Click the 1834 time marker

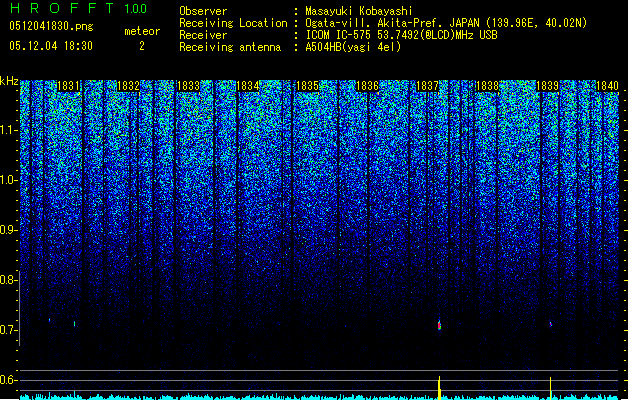(x=248, y=86)
